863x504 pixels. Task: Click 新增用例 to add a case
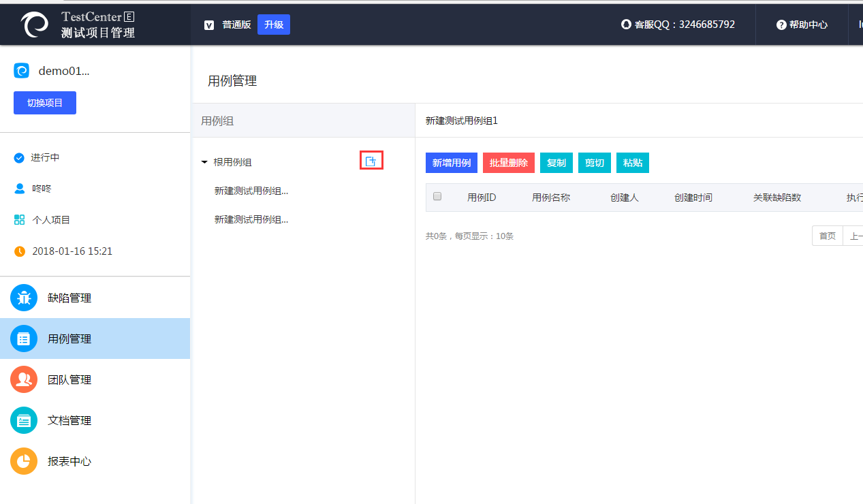click(x=452, y=163)
